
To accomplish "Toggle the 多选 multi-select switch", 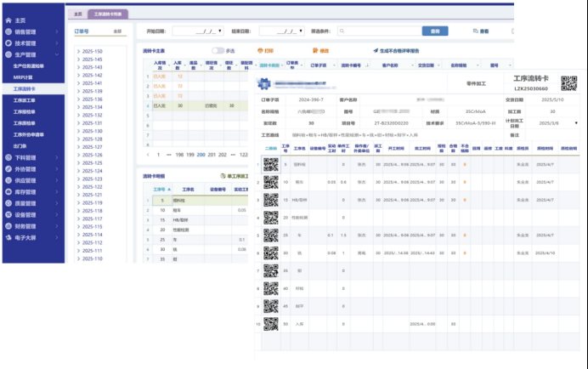I will click(x=218, y=51).
